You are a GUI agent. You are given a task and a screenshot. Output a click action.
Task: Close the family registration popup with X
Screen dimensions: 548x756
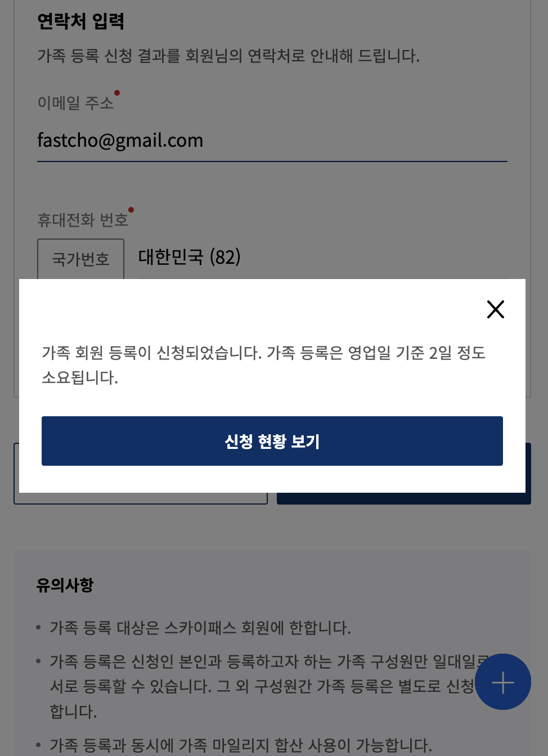point(495,309)
